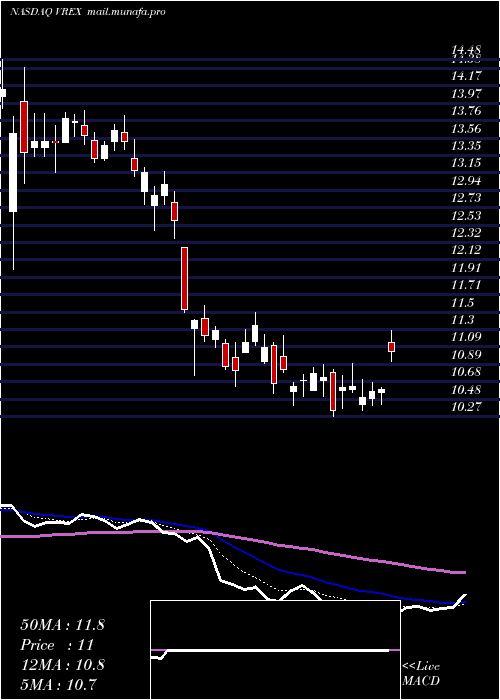Click the 50MA : 11.8 readout
The width and height of the screenshot is (500, 700).
pyautogui.click(x=62, y=625)
